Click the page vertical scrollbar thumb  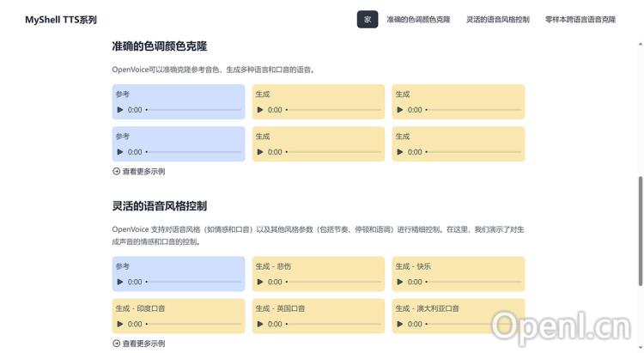tap(641, 231)
